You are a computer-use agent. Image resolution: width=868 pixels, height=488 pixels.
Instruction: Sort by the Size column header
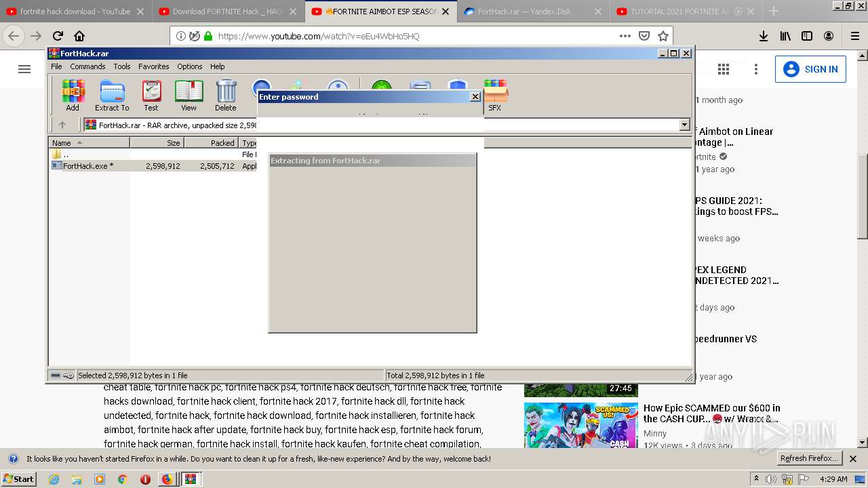click(x=157, y=143)
